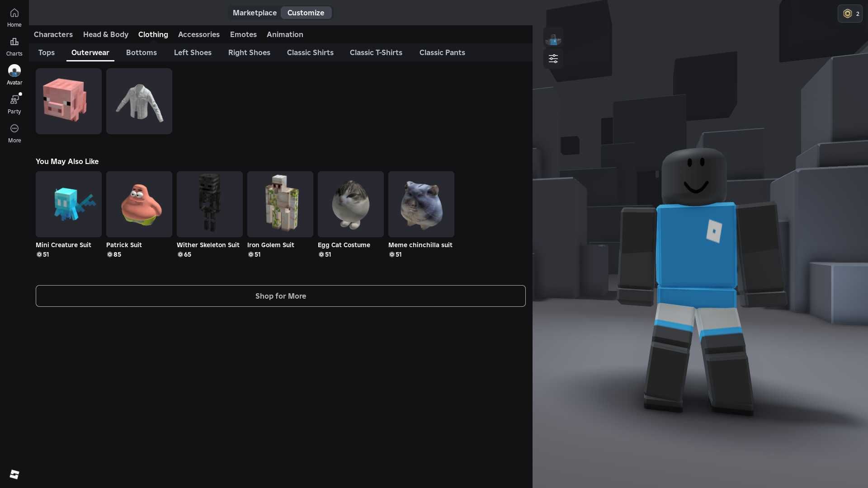The image size is (868, 488).
Task: Open the Animation category
Action: (285, 34)
